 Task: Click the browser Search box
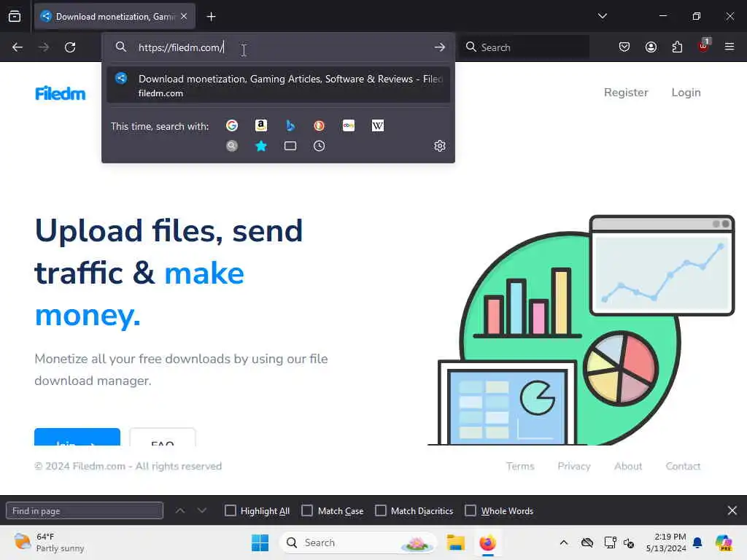pos(524,47)
